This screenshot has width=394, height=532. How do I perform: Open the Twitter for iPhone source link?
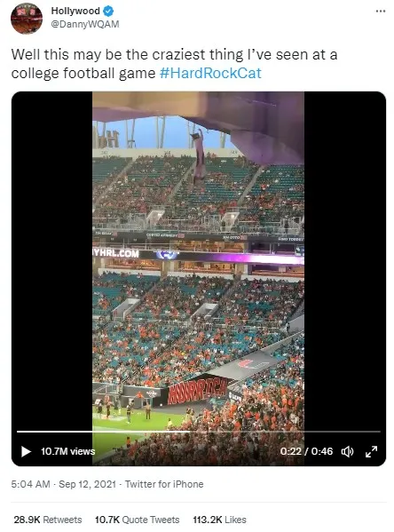[164, 484]
